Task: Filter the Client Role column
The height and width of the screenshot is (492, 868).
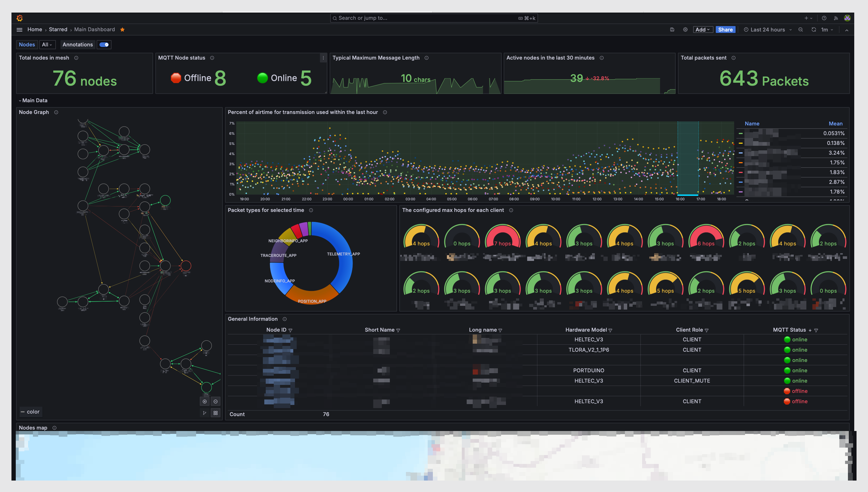Action: pos(706,330)
